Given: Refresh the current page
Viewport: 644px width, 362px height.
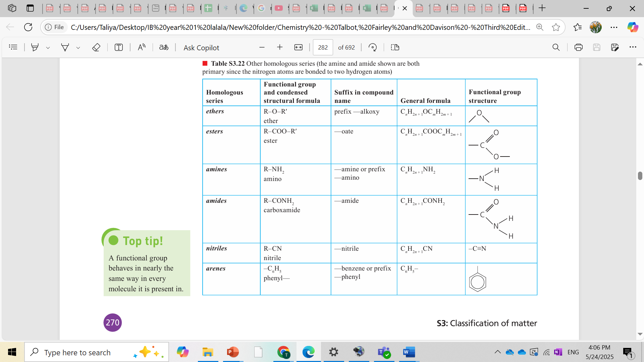Looking at the screenshot, I should click(28, 27).
